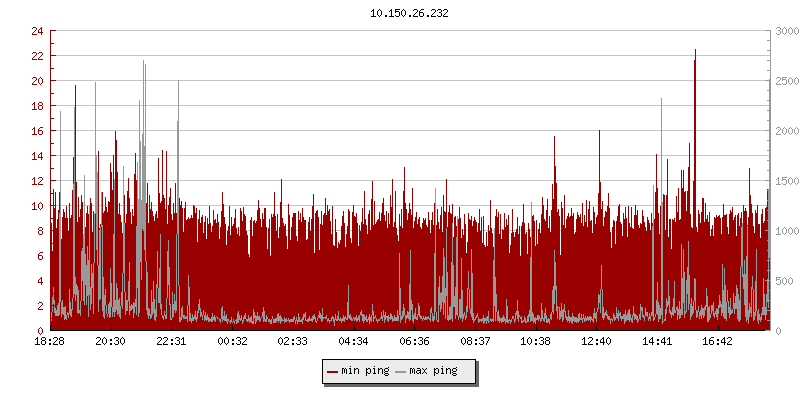The image size is (800, 400).
Task: Select the 'min ping' legend label
Action: point(365,371)
